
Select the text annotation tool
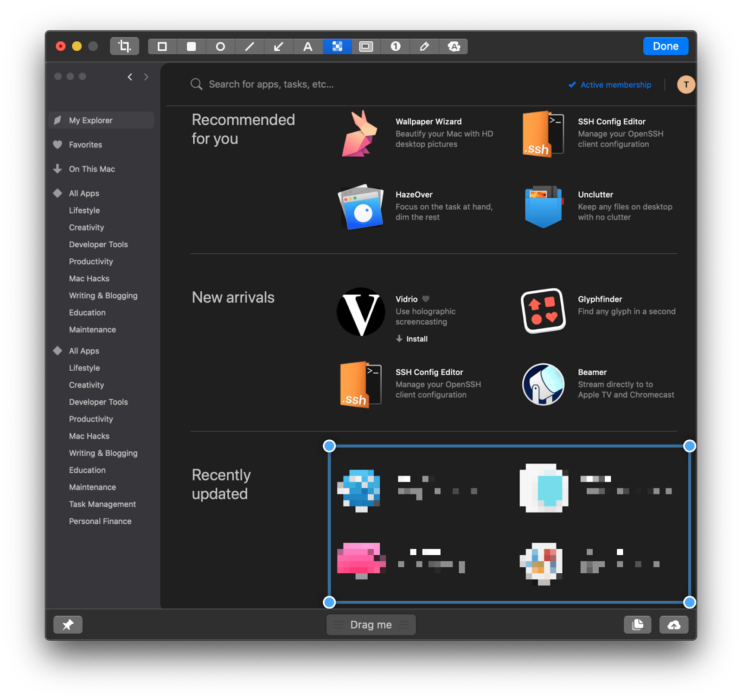click(308, 46)
